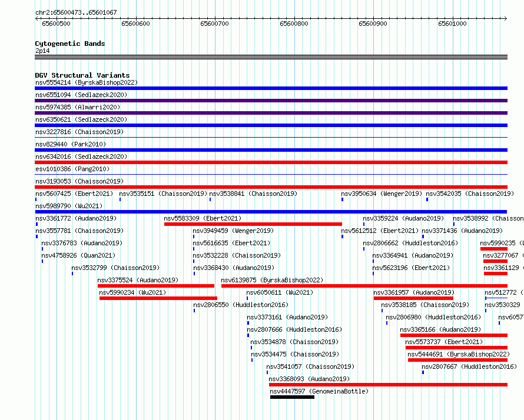Open nsv3950634 (Wenger2019) variant

[382, 194]
